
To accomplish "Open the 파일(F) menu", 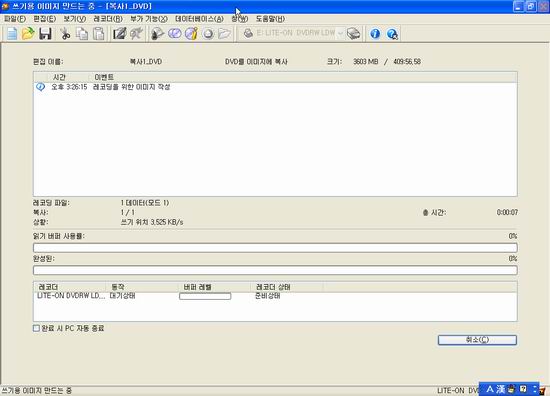I will tap(15, 19).
